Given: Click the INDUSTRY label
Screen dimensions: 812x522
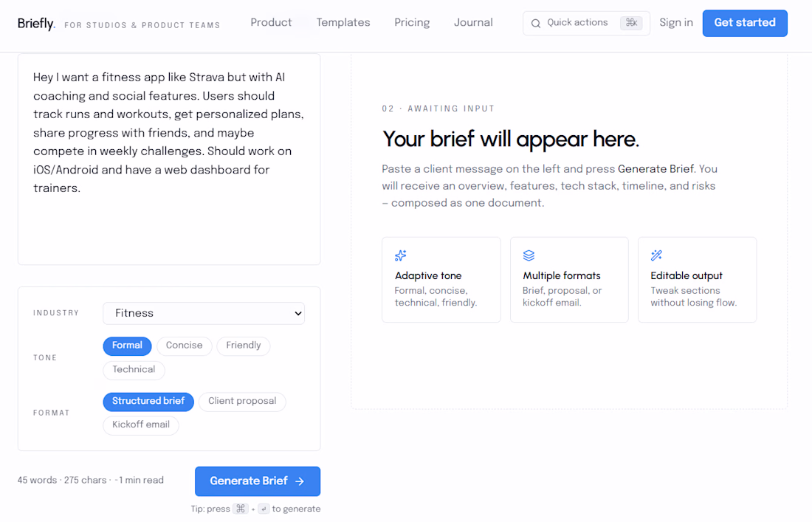Looking at the screenshot, I should (56, 313).
